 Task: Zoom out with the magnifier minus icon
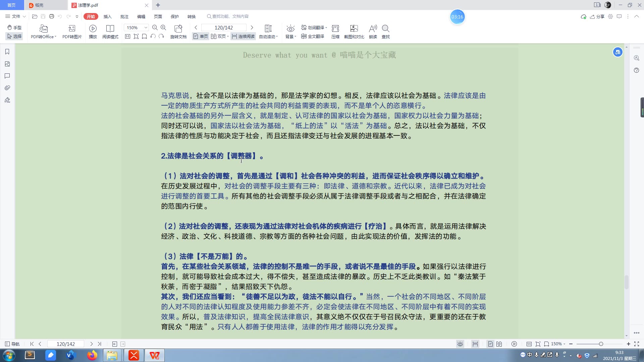pos(155,27)
